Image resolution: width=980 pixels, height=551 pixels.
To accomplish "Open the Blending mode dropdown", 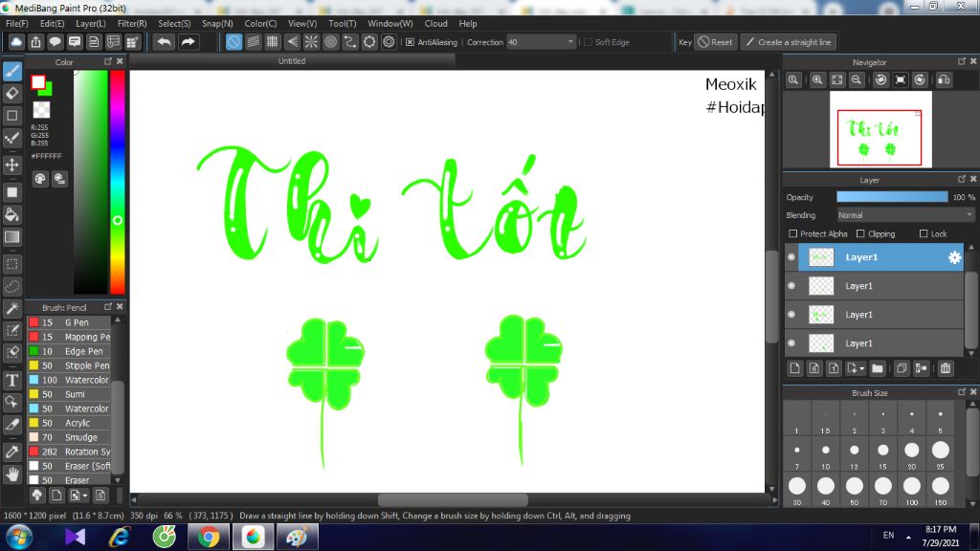I will click(905, 215).
